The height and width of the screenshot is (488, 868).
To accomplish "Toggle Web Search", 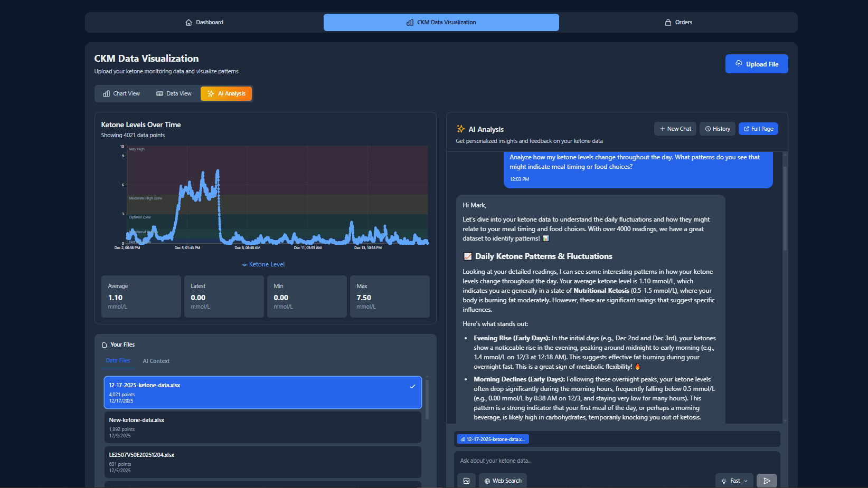I will tap(503, 481).
